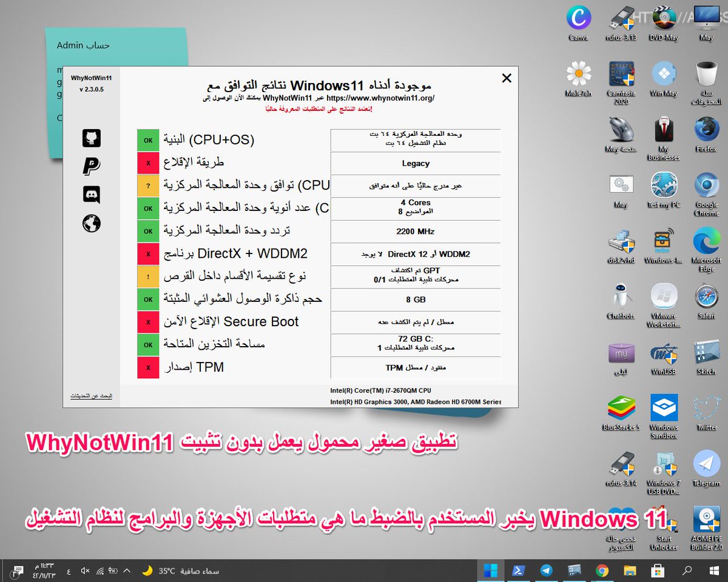
Task: Open the Chatbots desktop icon
Action: click(x=621, y=301)
